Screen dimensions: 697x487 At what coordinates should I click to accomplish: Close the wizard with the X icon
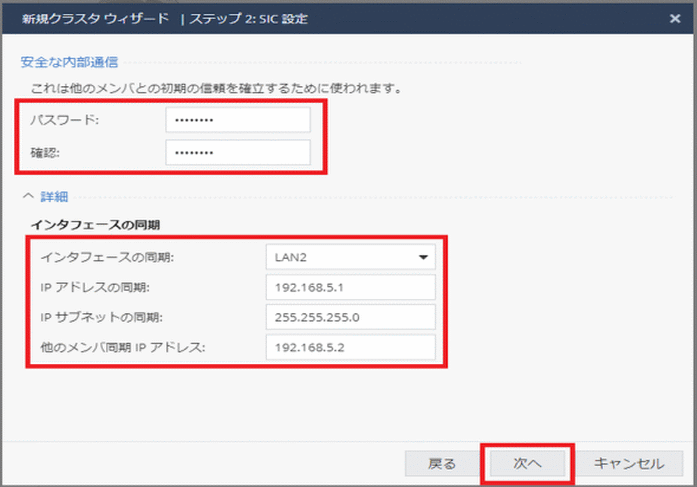675,18
